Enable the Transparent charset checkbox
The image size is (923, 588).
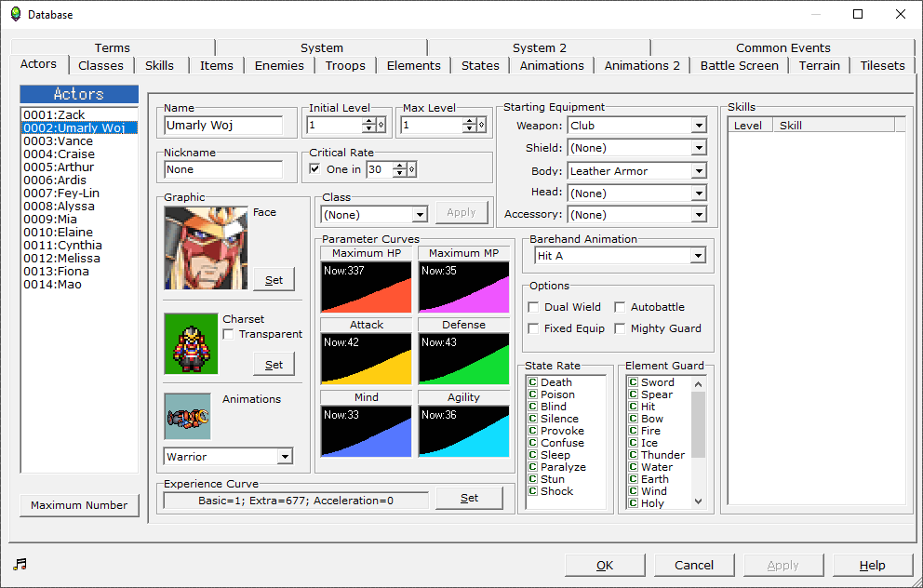click(x=228, y=334)
